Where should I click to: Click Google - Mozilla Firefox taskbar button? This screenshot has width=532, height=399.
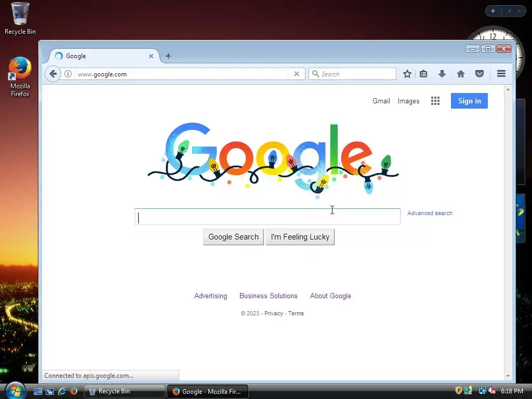208,392
